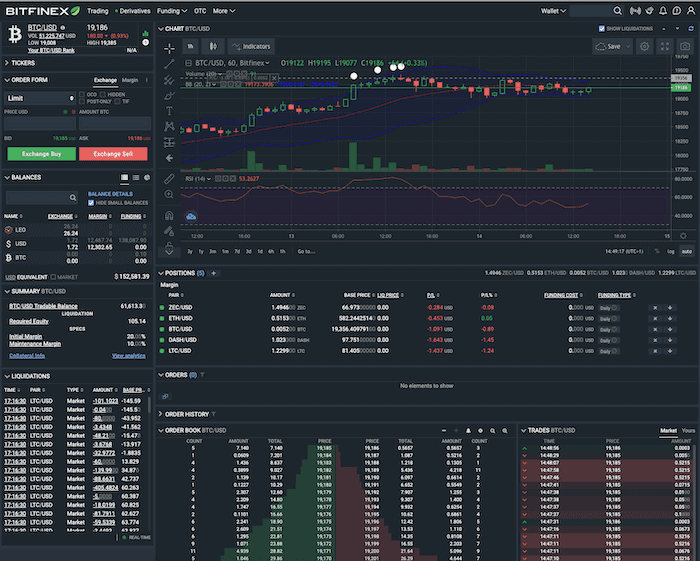Open the Wallet dropdown menu

(553, 11)
